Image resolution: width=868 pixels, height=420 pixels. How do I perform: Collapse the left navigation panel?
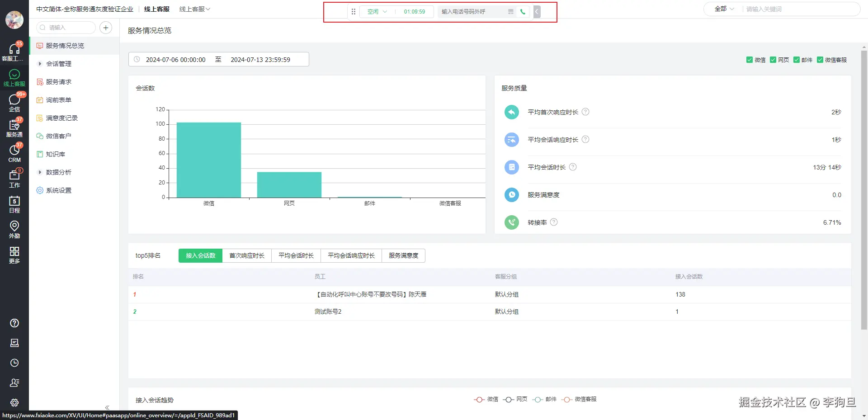click(x=107, y=407)
